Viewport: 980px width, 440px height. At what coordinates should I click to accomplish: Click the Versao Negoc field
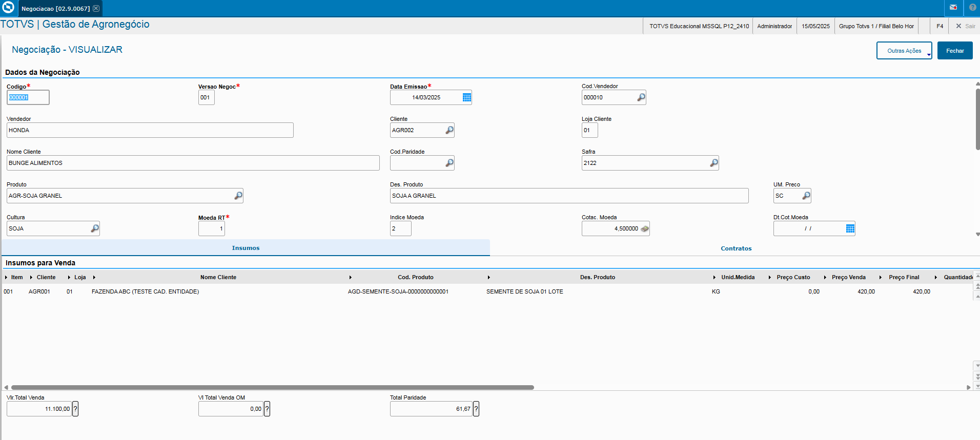pos(207,97)
